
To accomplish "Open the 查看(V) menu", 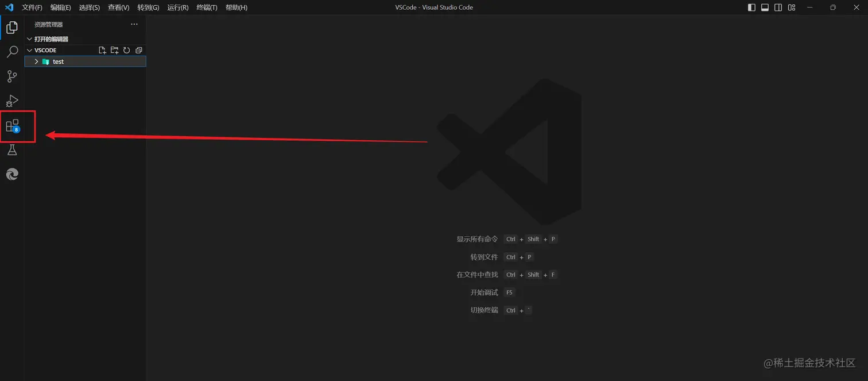I will pos(119,7).
